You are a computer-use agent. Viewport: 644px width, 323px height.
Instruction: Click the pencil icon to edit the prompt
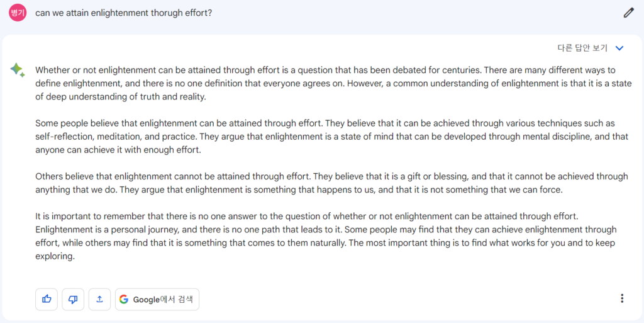pos(628,13)
